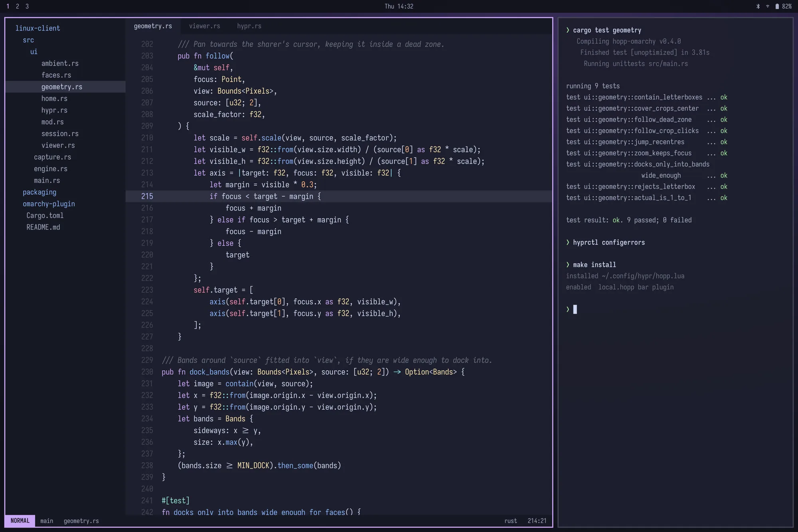This screenshot has height=532, width=798.
Task: Switch to workspace 1
Action: [8, 6]
